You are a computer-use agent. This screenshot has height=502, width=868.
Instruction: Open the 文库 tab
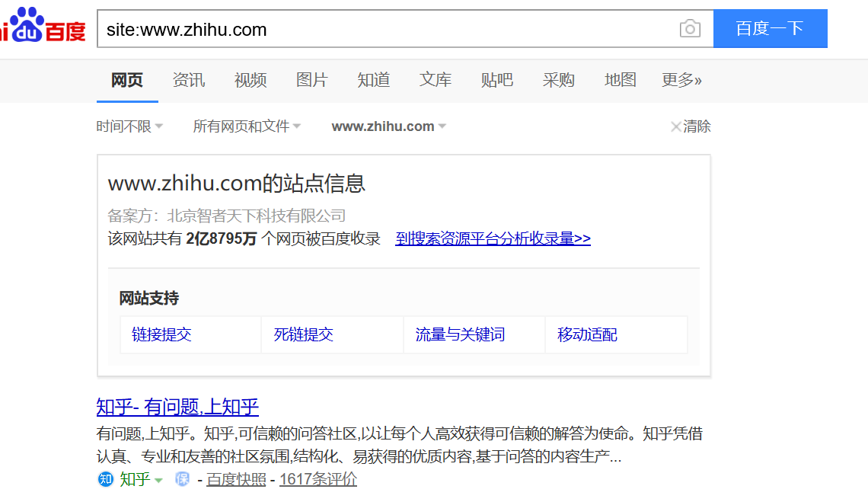tap(436, 80)
